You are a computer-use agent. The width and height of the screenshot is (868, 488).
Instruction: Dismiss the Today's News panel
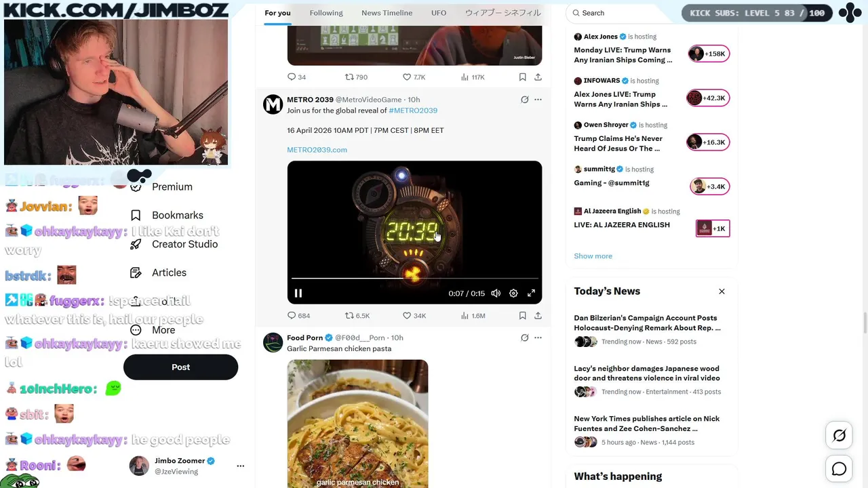722,291
